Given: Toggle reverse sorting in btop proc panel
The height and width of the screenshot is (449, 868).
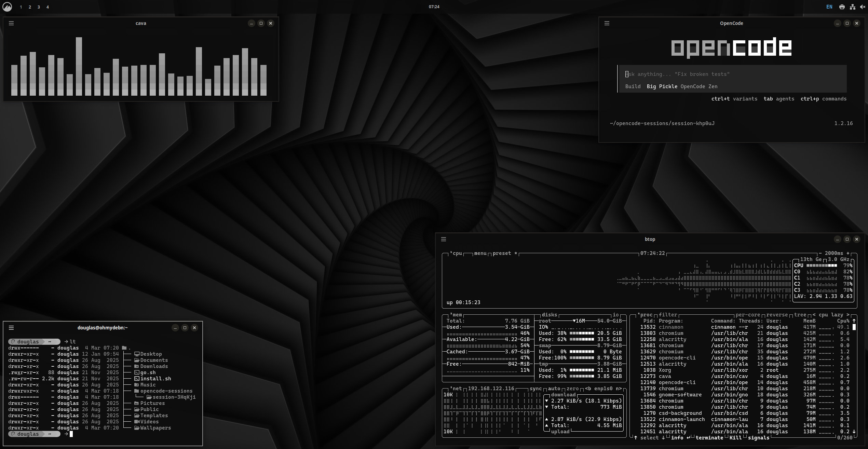Looking at the screenshot, I should 777,315.
